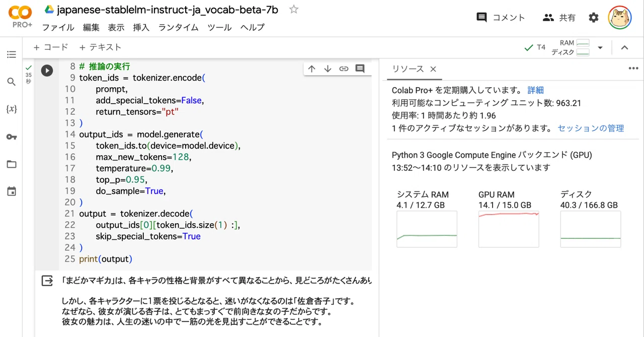Move cell up with the arrow icon
The height and width of the screenshot is (337, 644).
click(311, 69)
